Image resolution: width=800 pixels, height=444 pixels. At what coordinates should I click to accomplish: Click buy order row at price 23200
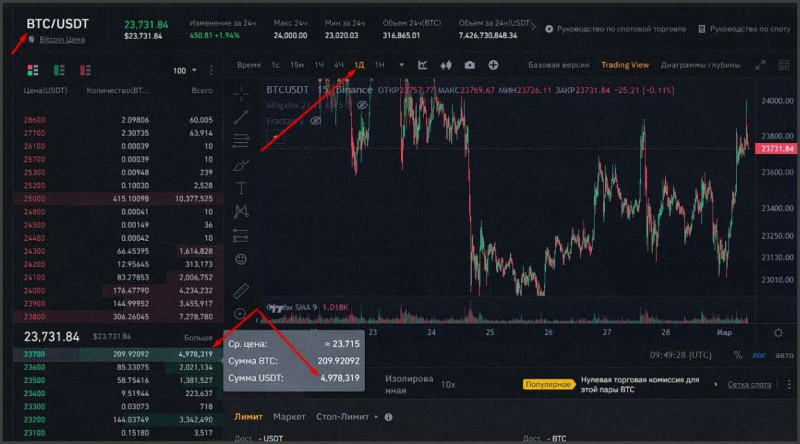click(118, 420)
